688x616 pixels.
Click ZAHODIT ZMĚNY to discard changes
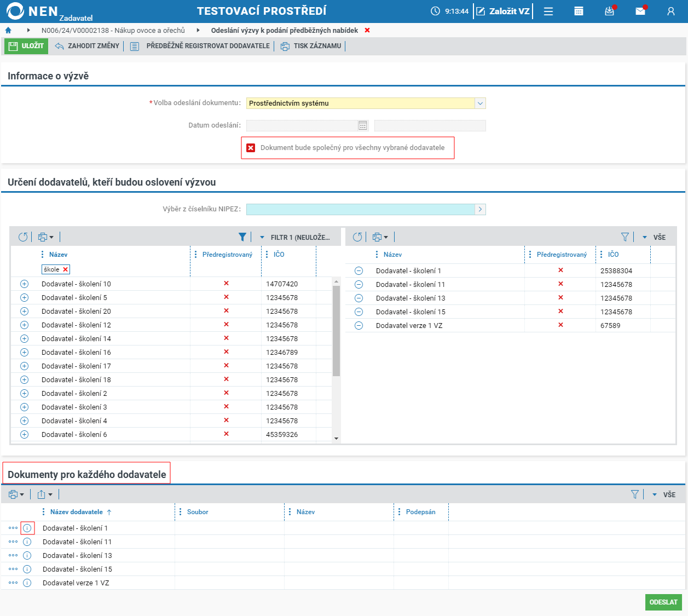coord(87,46)
